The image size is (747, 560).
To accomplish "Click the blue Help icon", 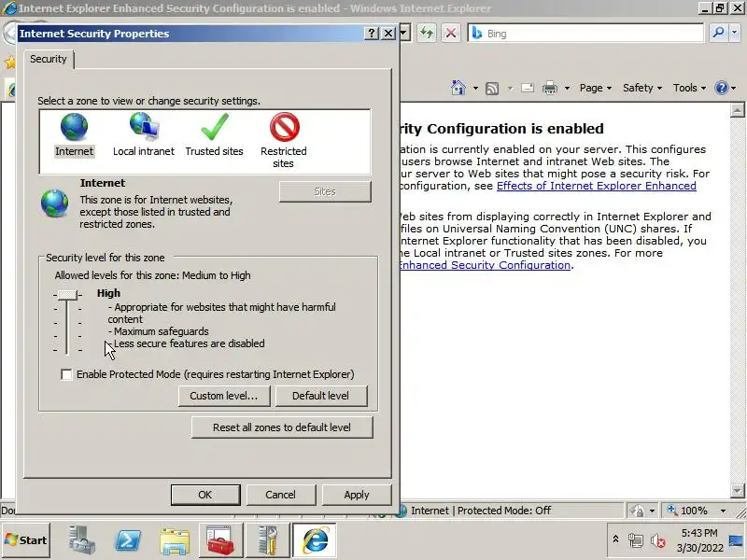I will [721, 88].
